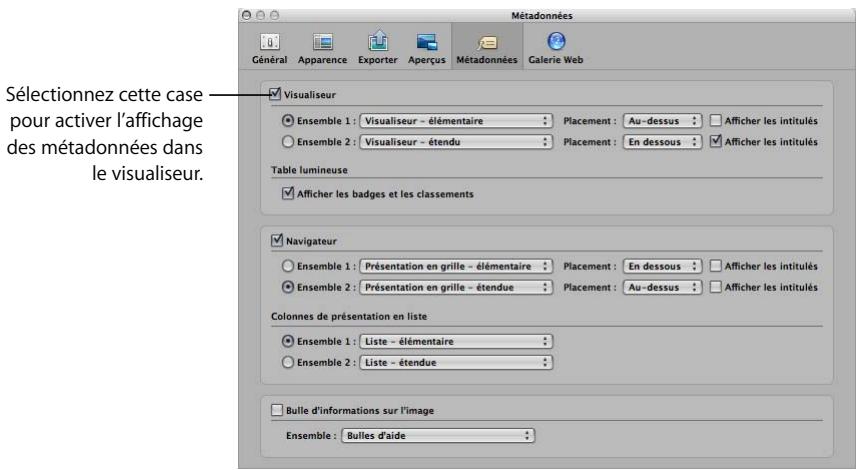Open Visualiseur Ensemble 2 Placement En dessous dropdown
859x470 pixels.
point(662,142)
